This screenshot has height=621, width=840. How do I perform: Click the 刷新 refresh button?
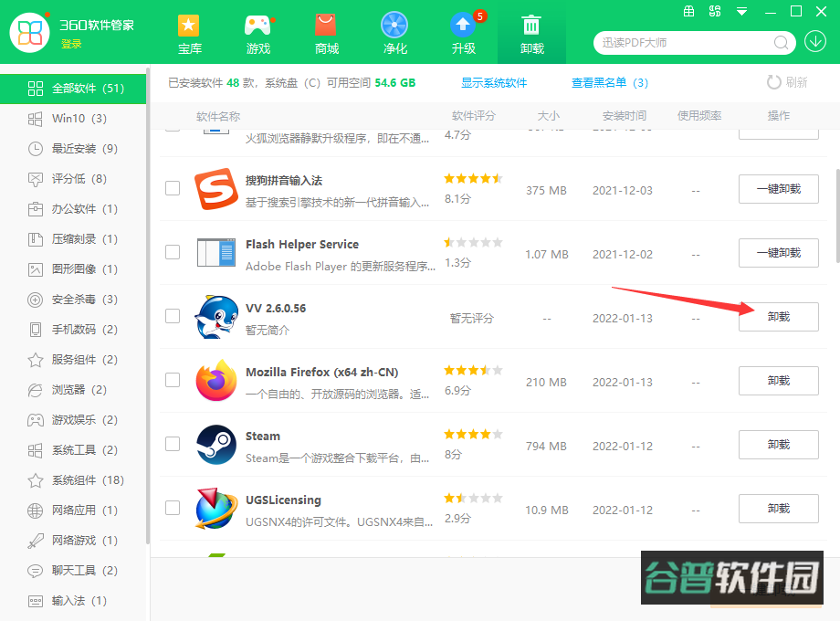point(787,82)
